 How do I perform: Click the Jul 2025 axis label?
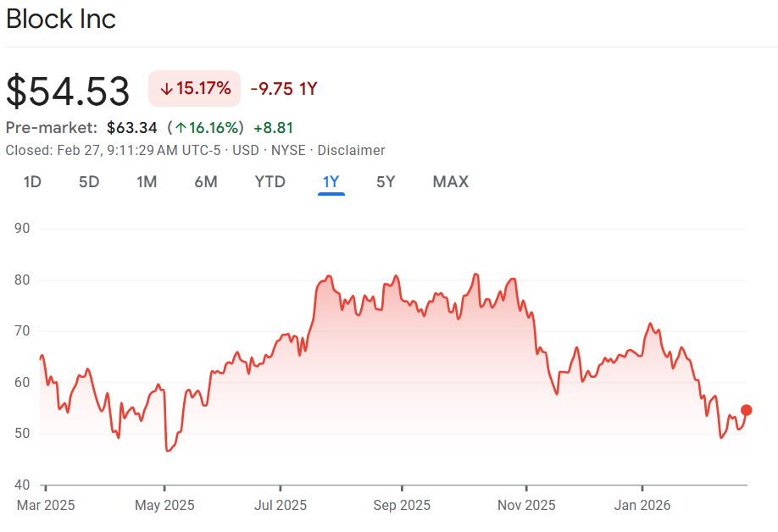(x=281, y=506)
